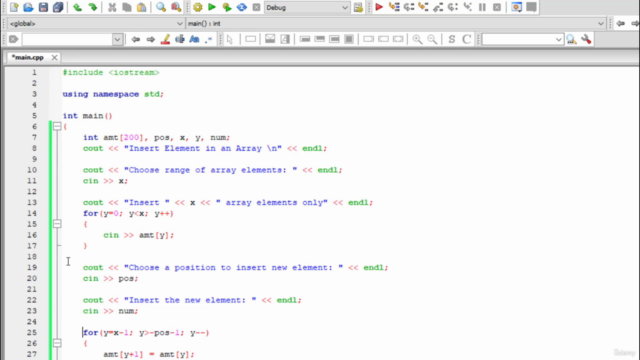This screenshot has width=640, height=360.
Task: Open the Debug build target dropdown
Action: point(307,7)
